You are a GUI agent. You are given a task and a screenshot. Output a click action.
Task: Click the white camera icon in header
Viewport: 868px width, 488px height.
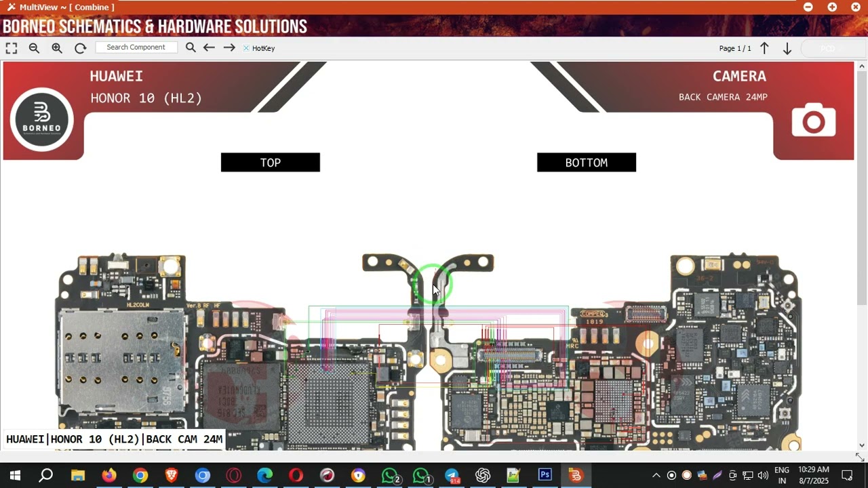tap(814, 121)
